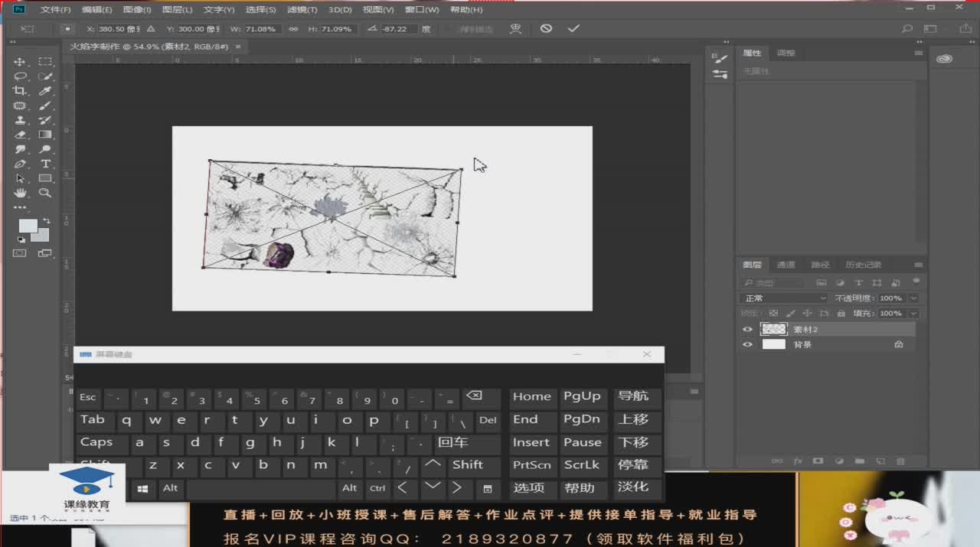Image resolution: width=980 pixels, height=547 pixels.
Task: Toggle relative positioning triangle in options bar
Action: tap(151, 29)
